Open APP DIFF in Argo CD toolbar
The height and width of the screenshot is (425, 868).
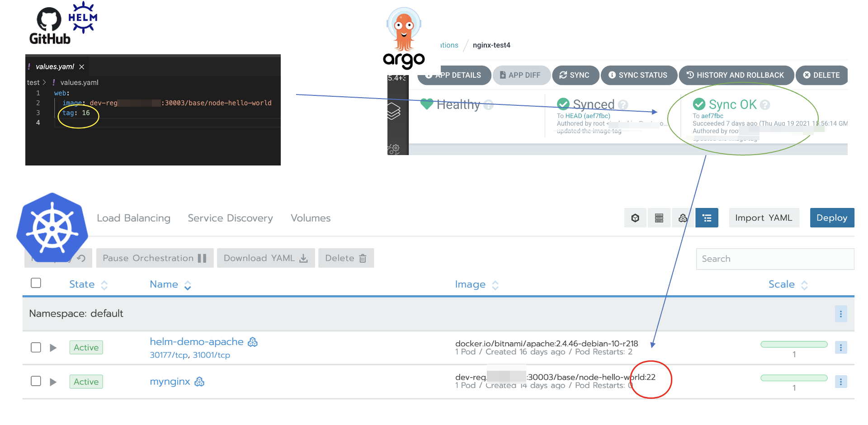(522, 75)
